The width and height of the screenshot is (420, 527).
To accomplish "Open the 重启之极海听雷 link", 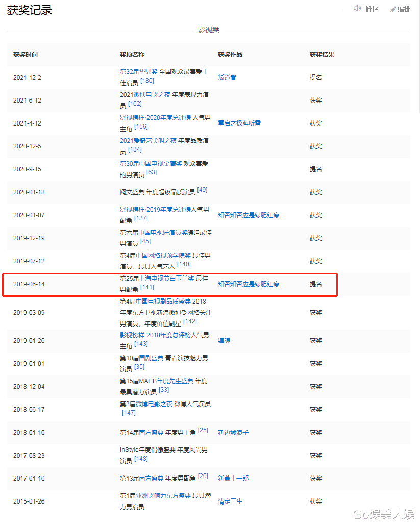I will tap(239, 123).
